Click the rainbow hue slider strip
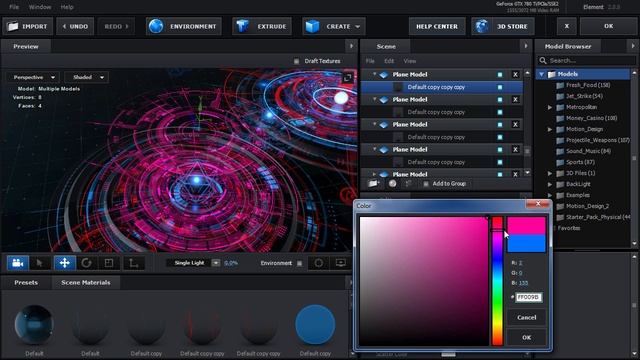 click(x=497, y=281)
